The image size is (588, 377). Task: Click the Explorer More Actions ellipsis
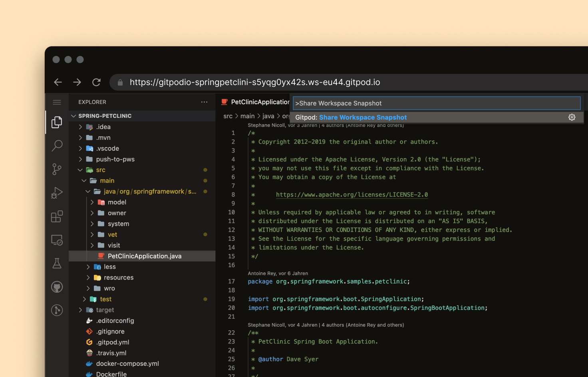205,102
